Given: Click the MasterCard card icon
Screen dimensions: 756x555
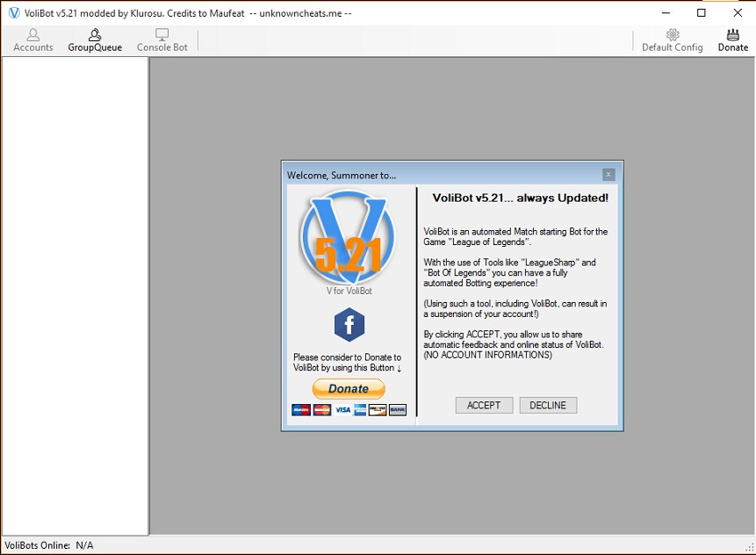Looking at the screenshot, I should pyautogui.click(x=322, y=410).
